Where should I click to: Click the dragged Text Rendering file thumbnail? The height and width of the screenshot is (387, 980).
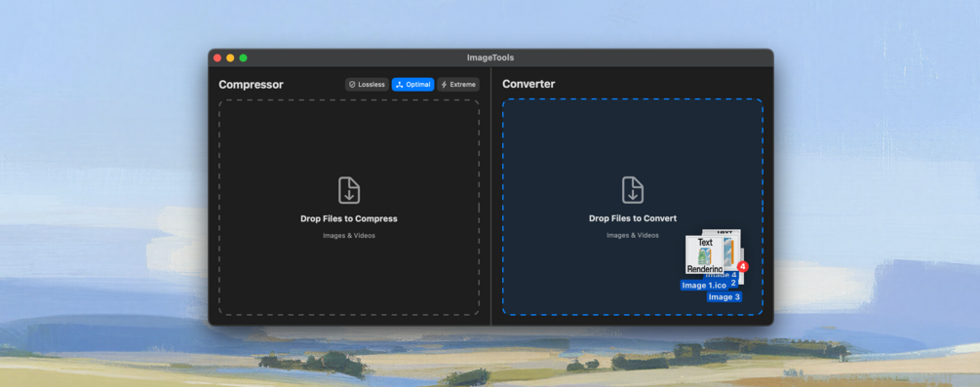705,254
